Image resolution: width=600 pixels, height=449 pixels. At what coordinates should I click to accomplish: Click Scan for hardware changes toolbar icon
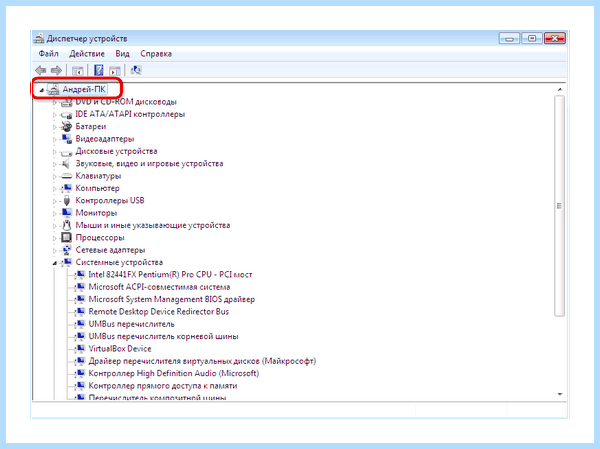click(136, 70)
